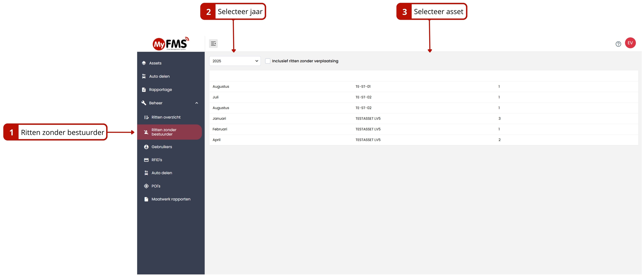The image size is (644, 278).
Task: Open Ritten overzicht menu item
Action: coord(166,117)
